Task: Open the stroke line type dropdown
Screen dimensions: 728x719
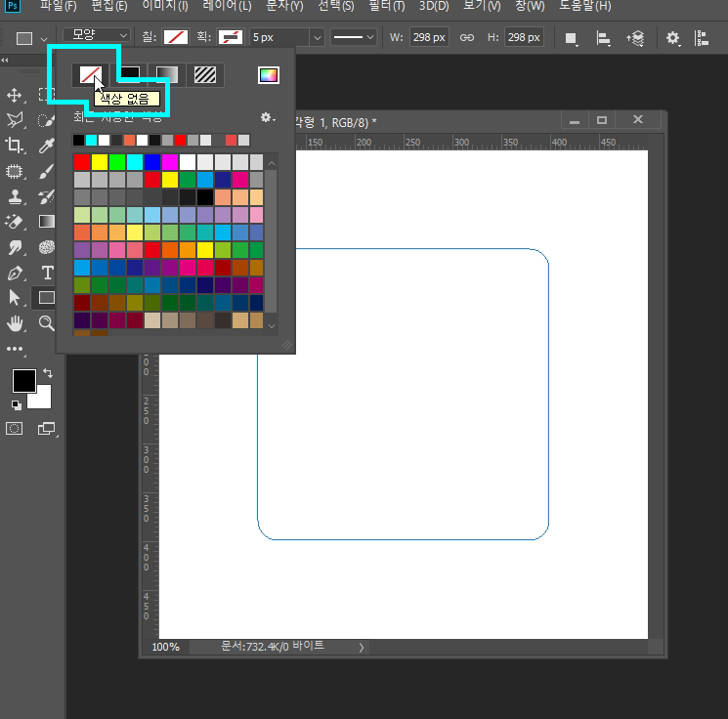Action: click(x=353, y=37)
